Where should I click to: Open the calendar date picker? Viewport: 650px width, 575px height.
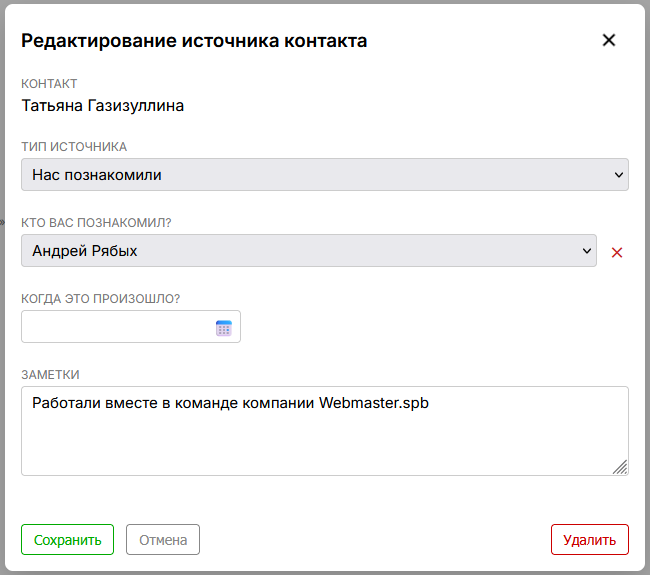223,328
